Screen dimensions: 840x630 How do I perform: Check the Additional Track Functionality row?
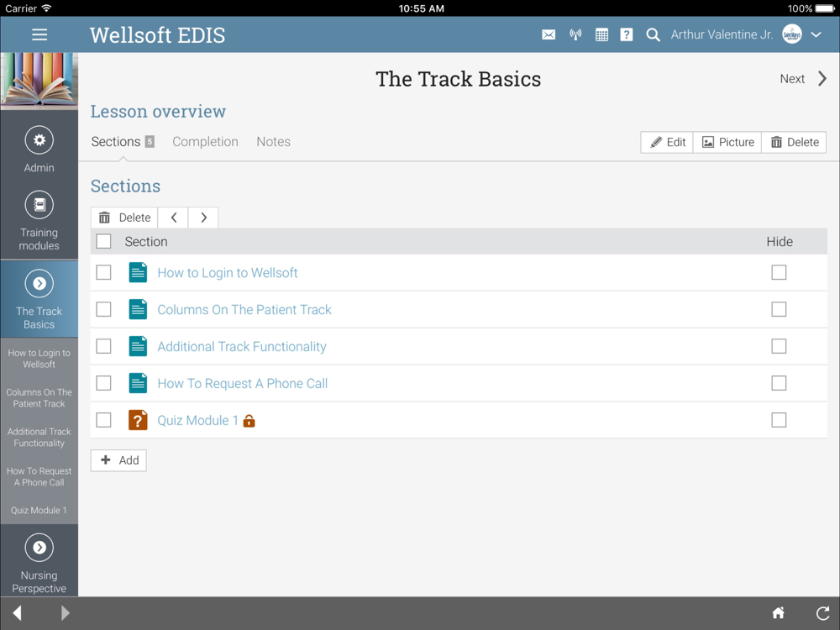[x=103, y=346]
